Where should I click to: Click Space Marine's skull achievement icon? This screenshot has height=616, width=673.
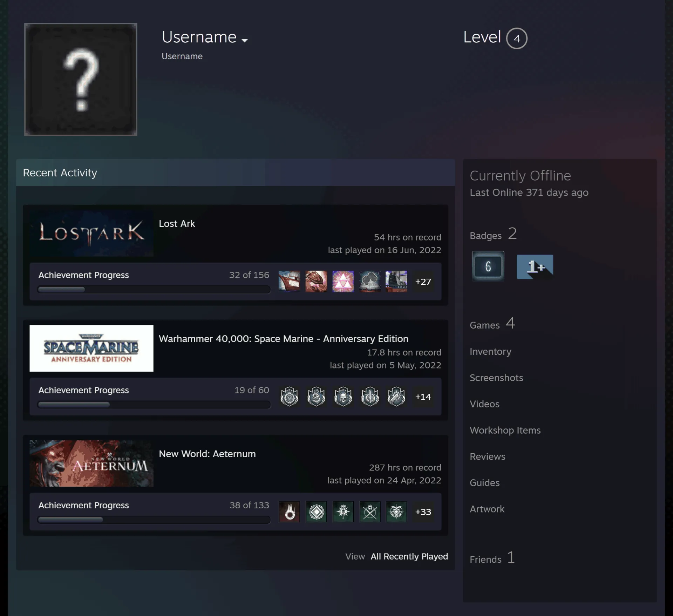(343, 397)
